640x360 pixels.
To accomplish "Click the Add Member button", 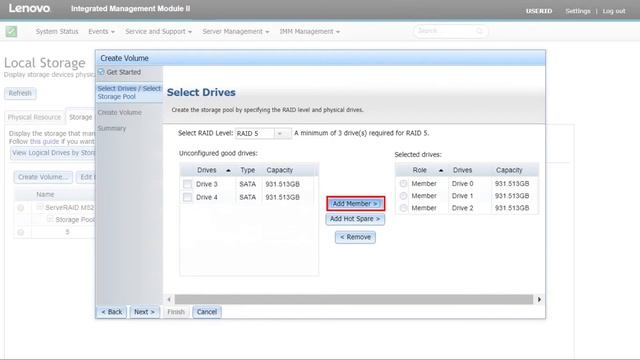I will (355, 204).
